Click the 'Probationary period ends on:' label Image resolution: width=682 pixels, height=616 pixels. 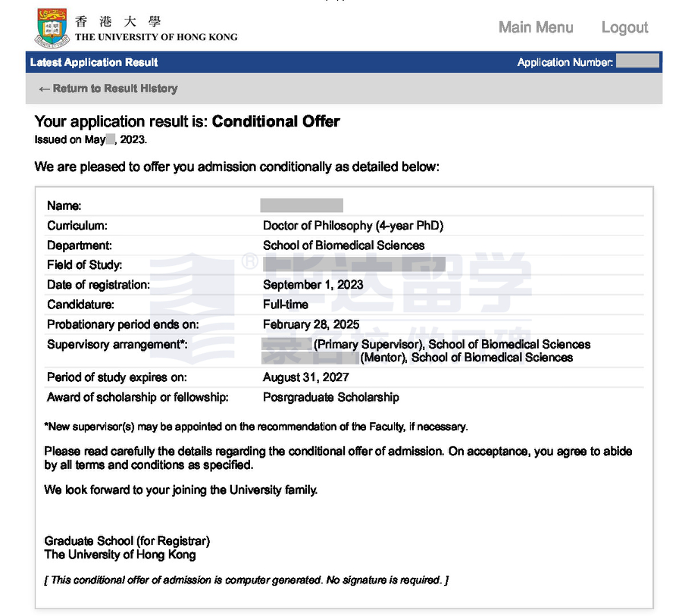pyautogui.click(x=123, y=324)
